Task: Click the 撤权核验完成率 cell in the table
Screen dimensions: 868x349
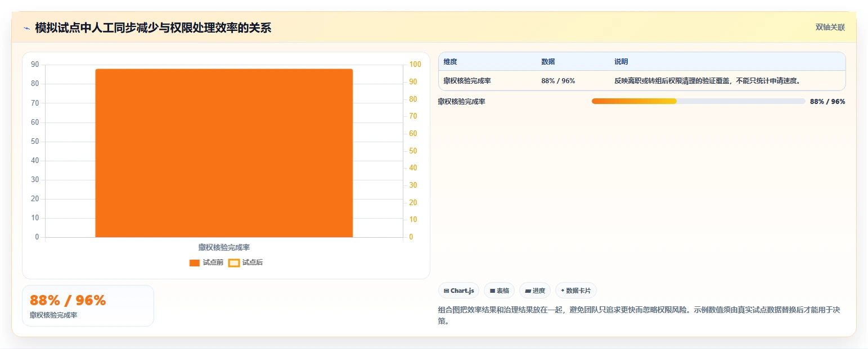Action: [467, 81]
